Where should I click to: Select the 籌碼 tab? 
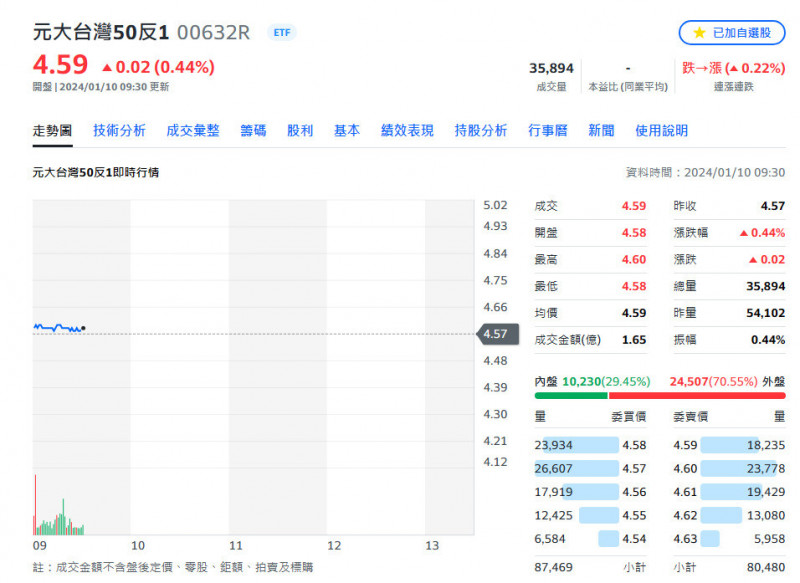(254, 131)
